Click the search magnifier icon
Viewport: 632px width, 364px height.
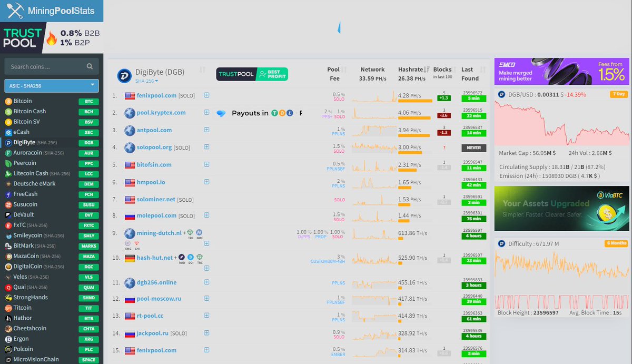coord(90,66)
